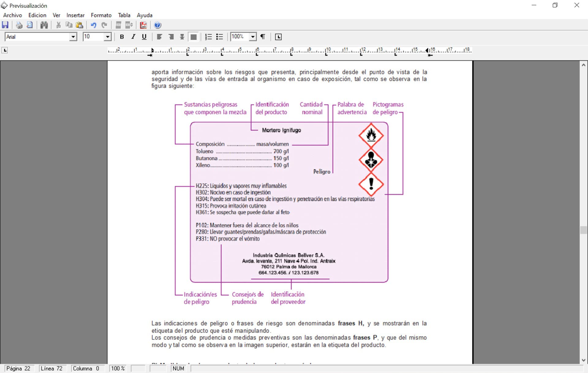Click 'Industria Químicas Bellver S.A.' text
The image size is (588, 373).
[288, 255]
